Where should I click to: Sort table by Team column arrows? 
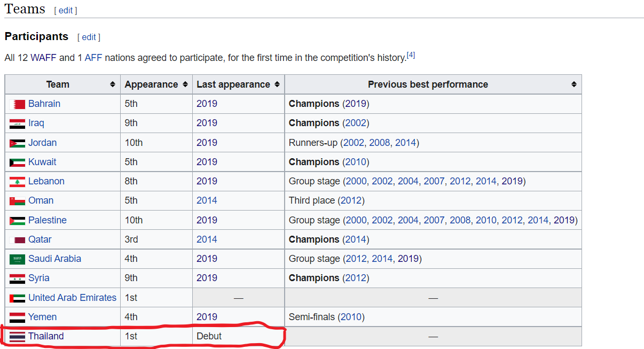[x=113, y=84]
